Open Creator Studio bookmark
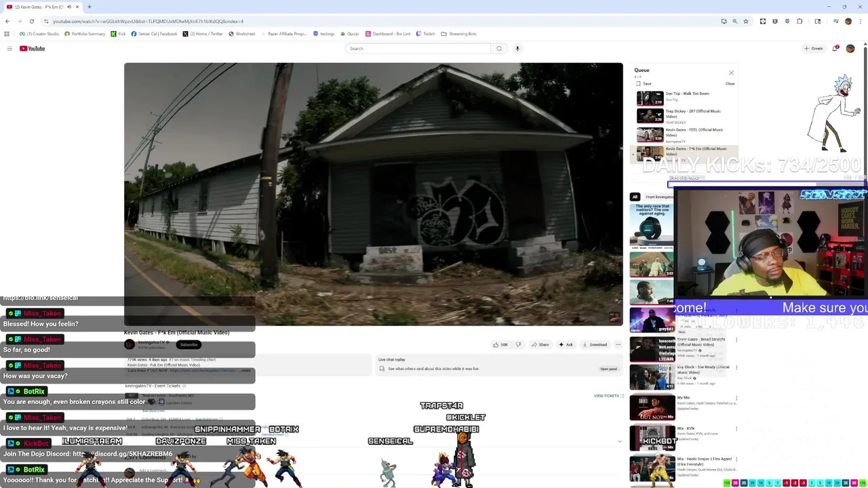Viewport: 868px width, 488px height. click(x=39, y=34)
